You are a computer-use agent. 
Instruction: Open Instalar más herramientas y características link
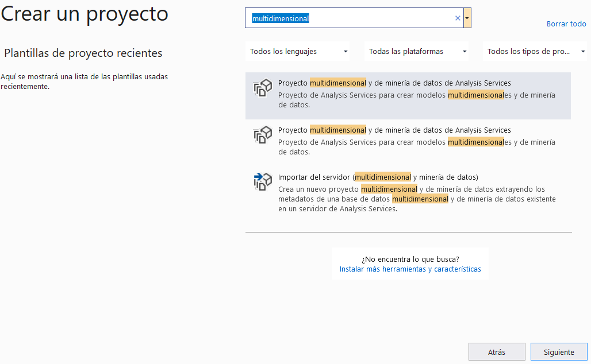[x=410, y=269]
